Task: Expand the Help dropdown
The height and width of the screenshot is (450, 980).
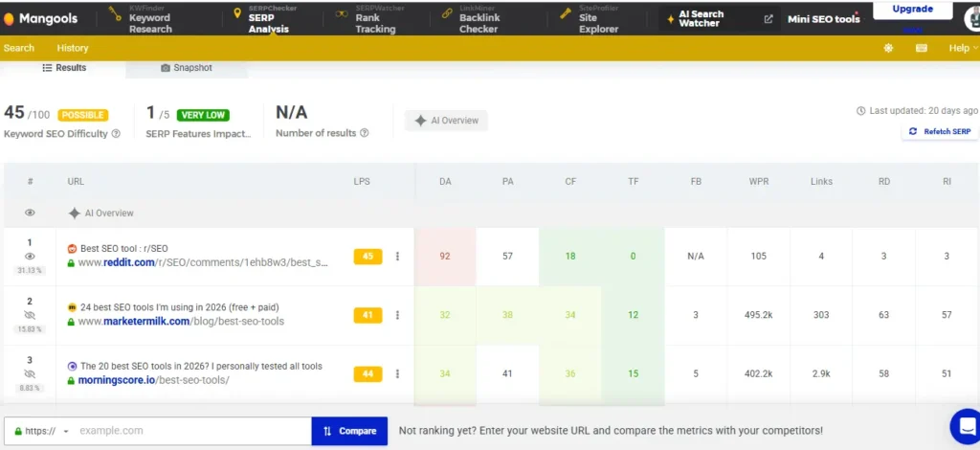Action: click(x=963, y=48)
